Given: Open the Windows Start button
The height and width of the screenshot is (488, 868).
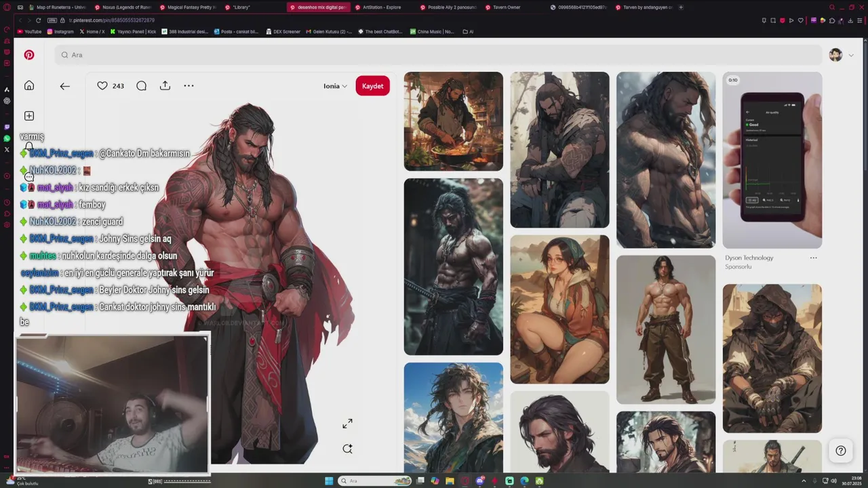Looking at the screenshot, I should click(x=329, y=481).
